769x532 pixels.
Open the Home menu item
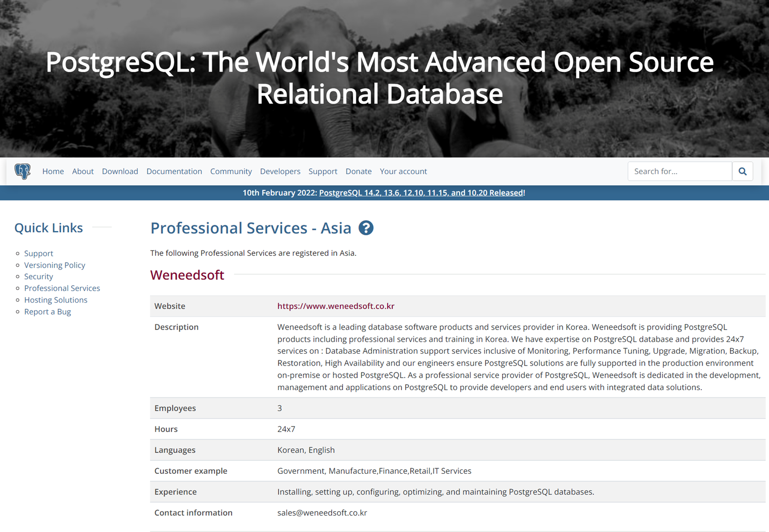point(53,171)
